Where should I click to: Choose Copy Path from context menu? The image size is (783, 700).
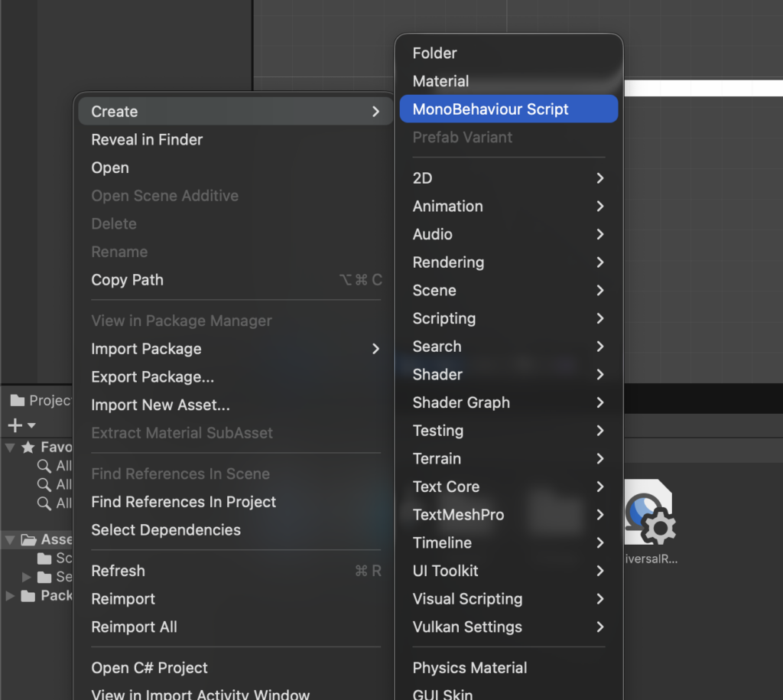(x=127, y=280)
